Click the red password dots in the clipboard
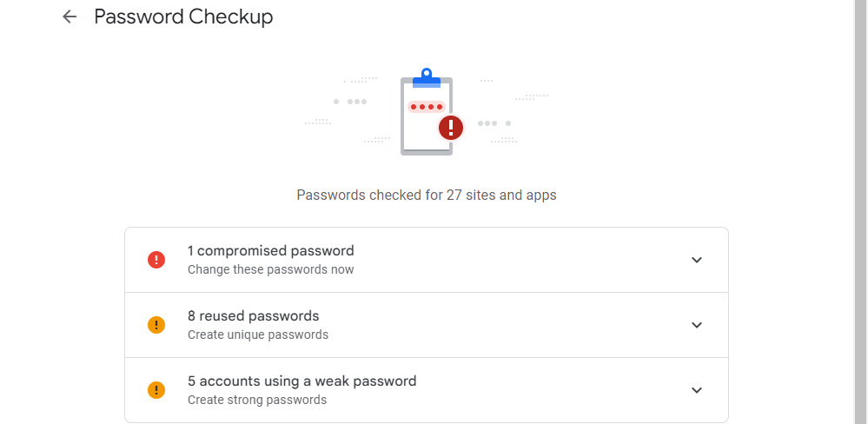This screenshot has height=424, width=868. tap(427, 107)
